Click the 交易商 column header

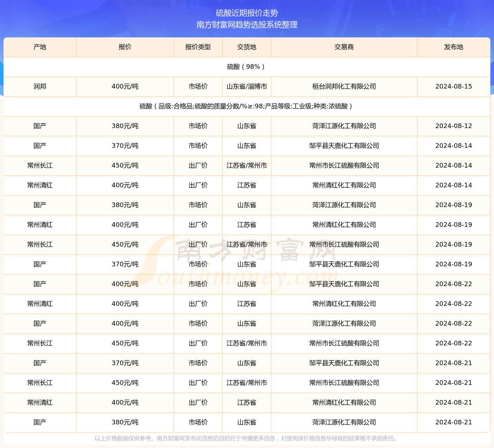pyautogui.click(x=344, y=47)
